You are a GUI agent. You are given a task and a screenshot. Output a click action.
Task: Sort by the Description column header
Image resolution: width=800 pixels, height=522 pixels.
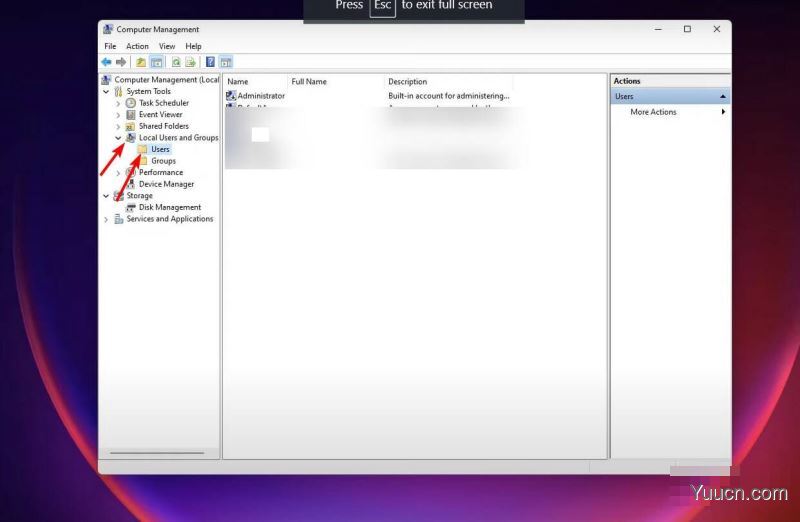click(449, 82)
